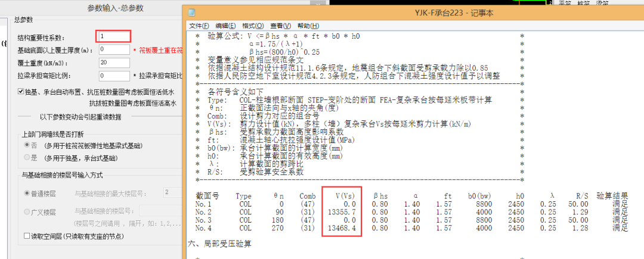The height and width of the screenshot is (259, 644).
Task: Open the 格式(O) menu in Notepad
Action: 253,26
